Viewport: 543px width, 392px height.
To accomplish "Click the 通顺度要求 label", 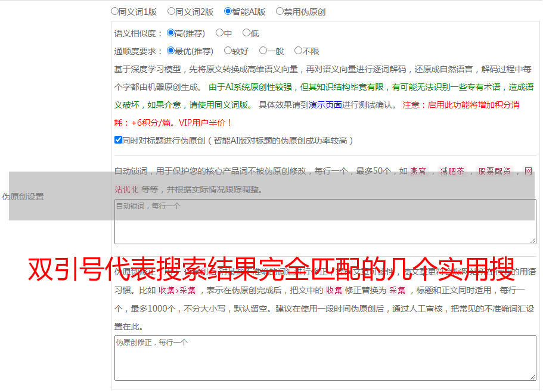I will [x=138, y=51].
